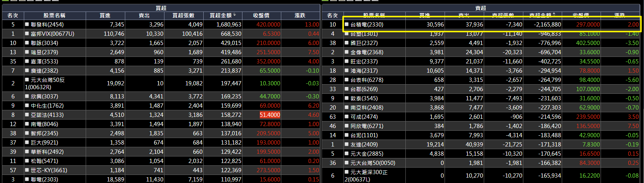Viewport: 644px width, 183px height.
Task: Tick the checkbox beside 富邦VIX(00677U)
Action: click(27, 33)
